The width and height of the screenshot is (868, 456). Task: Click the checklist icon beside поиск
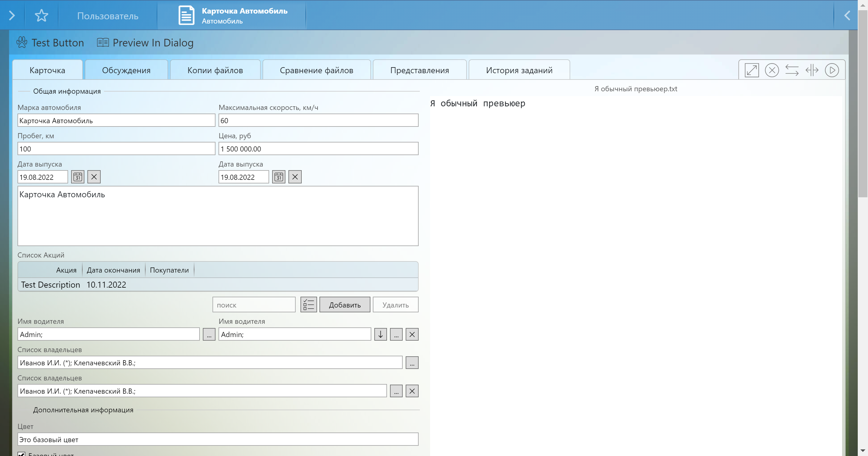pyautogui.click(x=308, y=305)
